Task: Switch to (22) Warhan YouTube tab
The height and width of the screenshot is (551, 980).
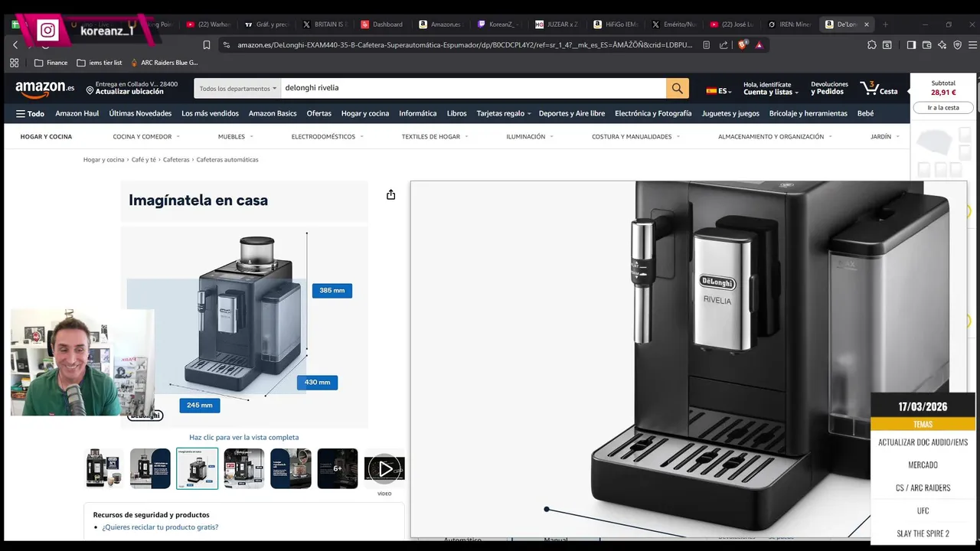Action: (x=207, y=24)
